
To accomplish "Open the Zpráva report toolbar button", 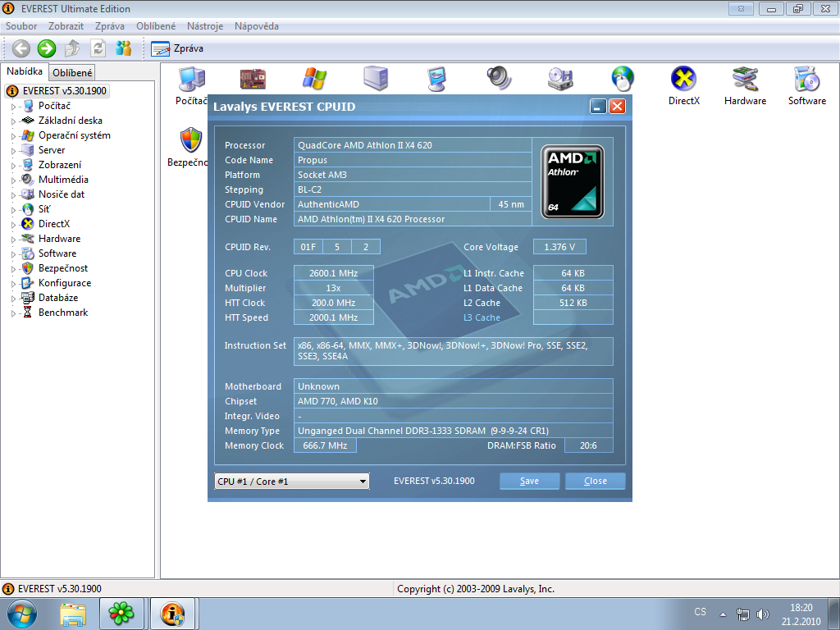I will [177, 48].
